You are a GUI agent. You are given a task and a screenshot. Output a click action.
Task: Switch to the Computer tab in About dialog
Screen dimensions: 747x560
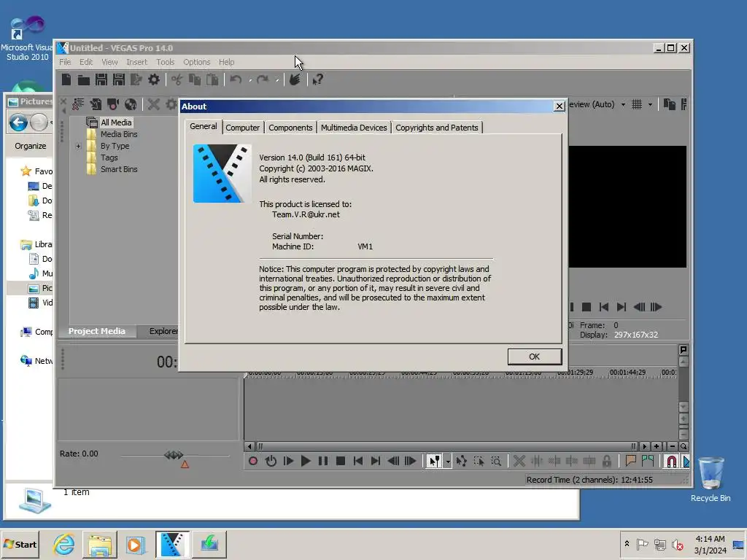point(242,128)
